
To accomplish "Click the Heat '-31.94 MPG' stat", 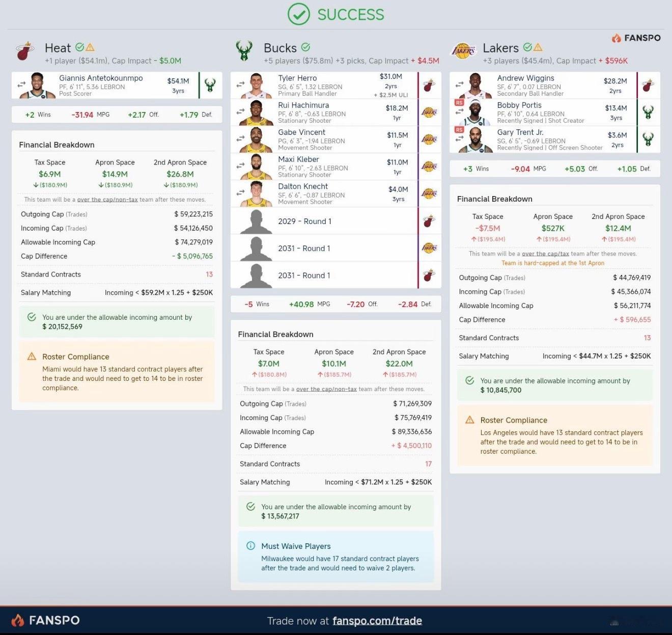I will coord(91,115).
